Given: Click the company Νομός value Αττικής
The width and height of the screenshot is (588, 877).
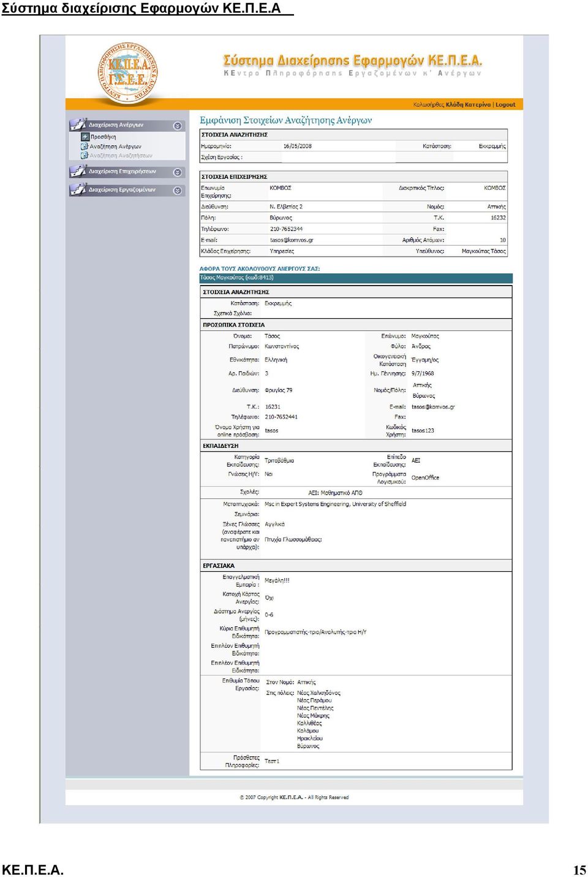Looking at the screenshot, I should (x=497, y=207).
